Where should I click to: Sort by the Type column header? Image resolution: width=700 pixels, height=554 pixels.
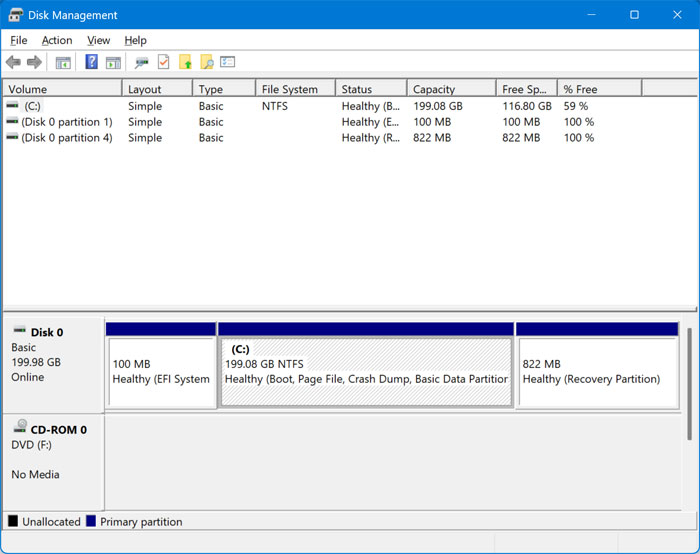pyautogui.click(x=224, y=89)
